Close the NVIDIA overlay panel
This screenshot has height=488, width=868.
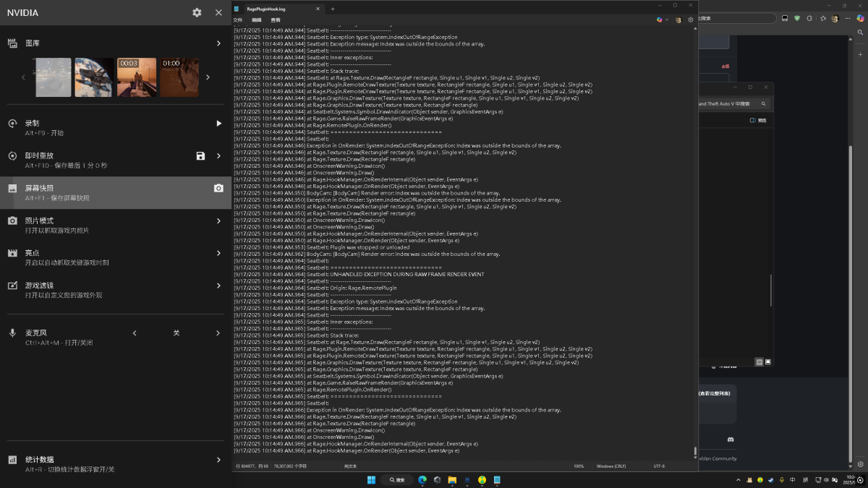pos(218,12)
